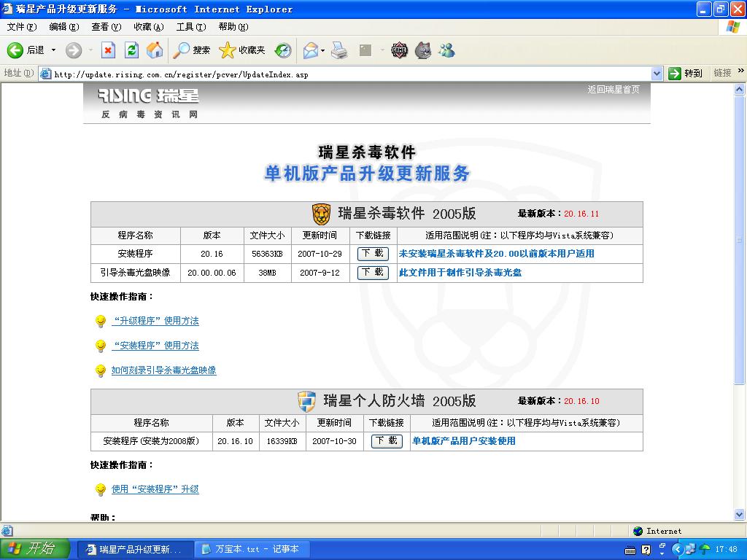Click the page icon beside address URL
747x560 pixels.
click(x=45, y=74)
